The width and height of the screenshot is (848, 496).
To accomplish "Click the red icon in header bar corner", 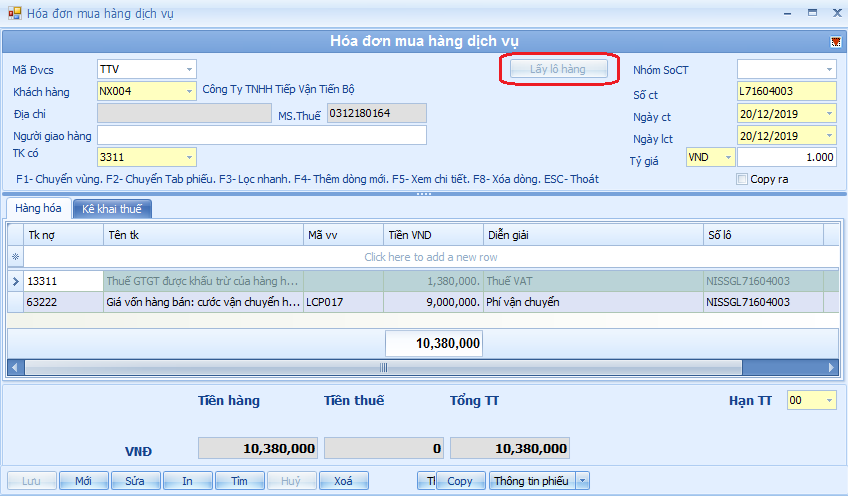I will (836, 42).
